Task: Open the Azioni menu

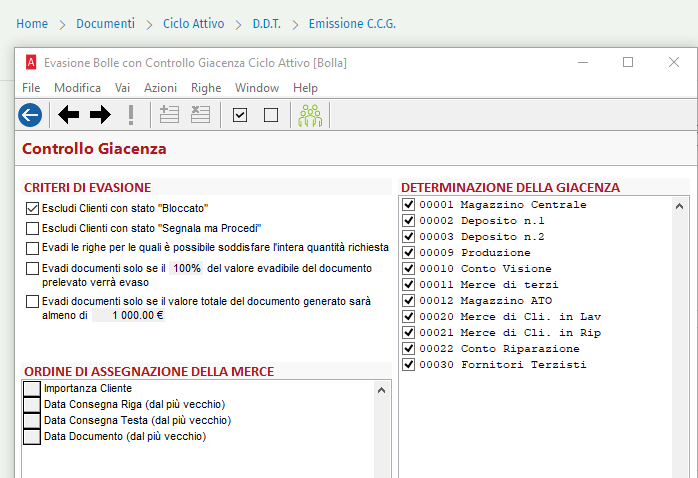Action: [160, 88]
